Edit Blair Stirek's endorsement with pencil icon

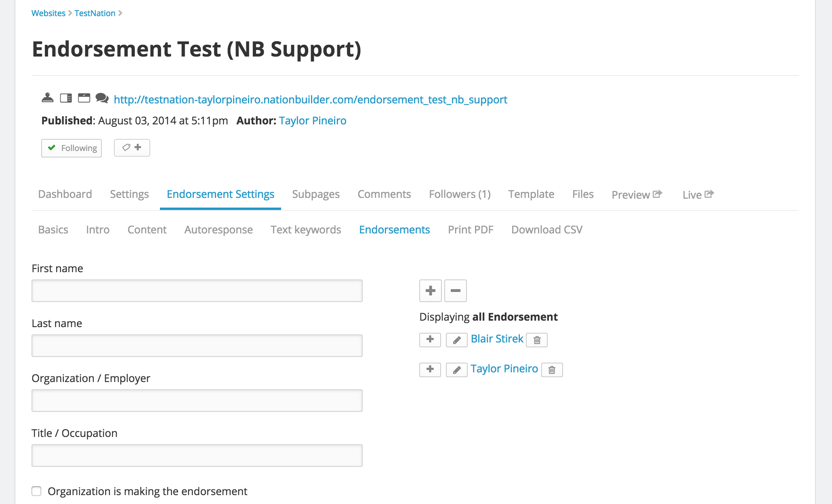point(457,340)
